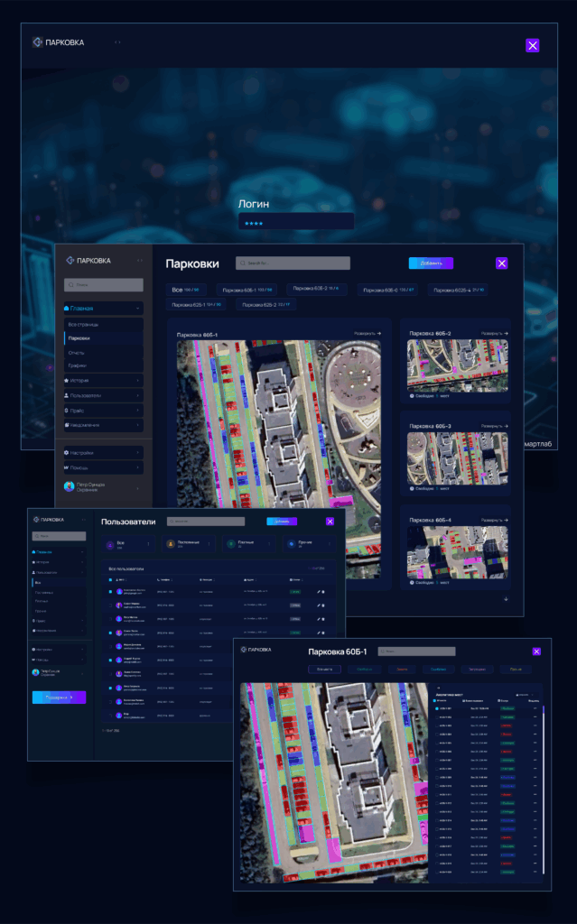The image size is (577, 924).
Task: Uncheck the fourth user row checkbox
Action: [110, 633]
